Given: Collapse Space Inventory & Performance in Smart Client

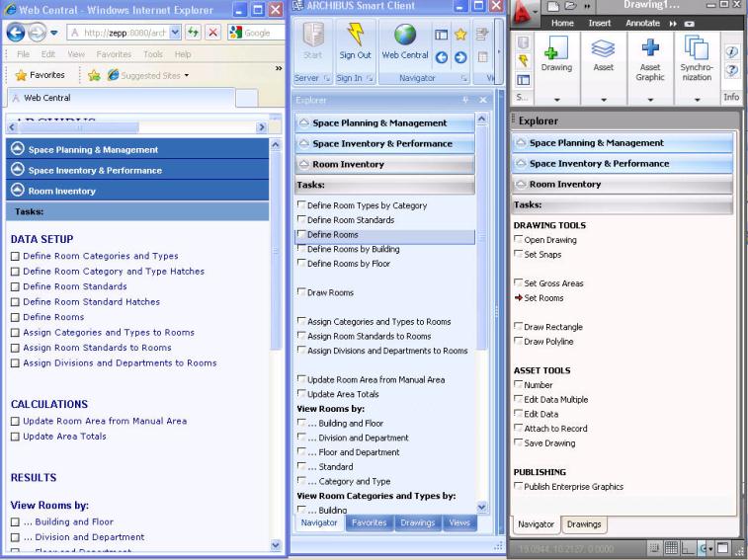Looking at the screenshot, I should point(303,143).
